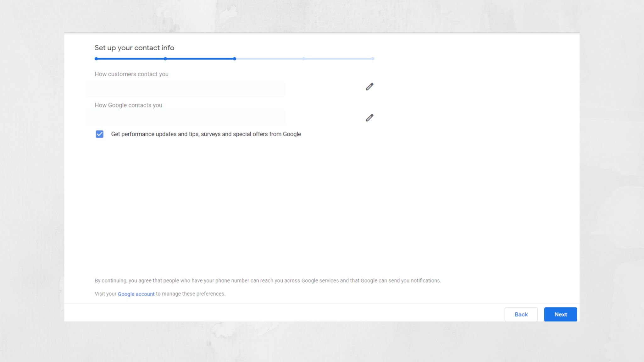Screen dimensions: 644x362
Task: Click the third progress step dot
Action: [235, 59]
